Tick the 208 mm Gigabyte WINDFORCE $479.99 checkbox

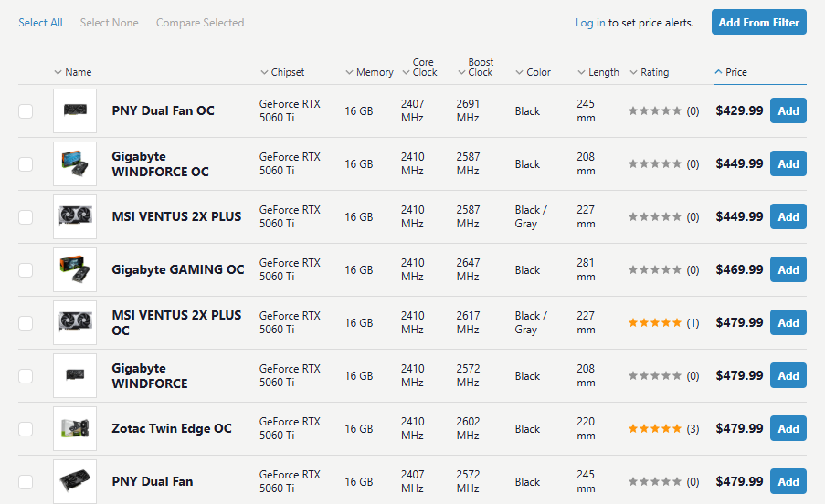[26, 376]
